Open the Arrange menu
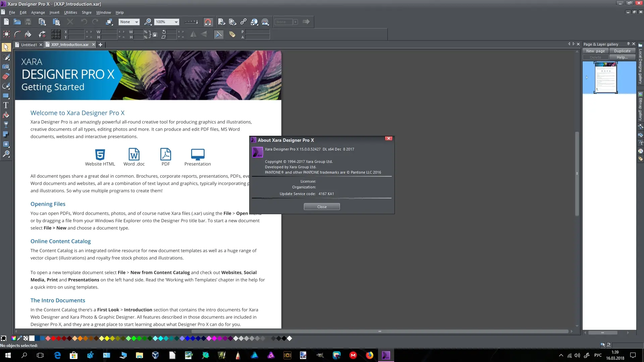This screenshot has height=362, width=644. coord(38,12)
